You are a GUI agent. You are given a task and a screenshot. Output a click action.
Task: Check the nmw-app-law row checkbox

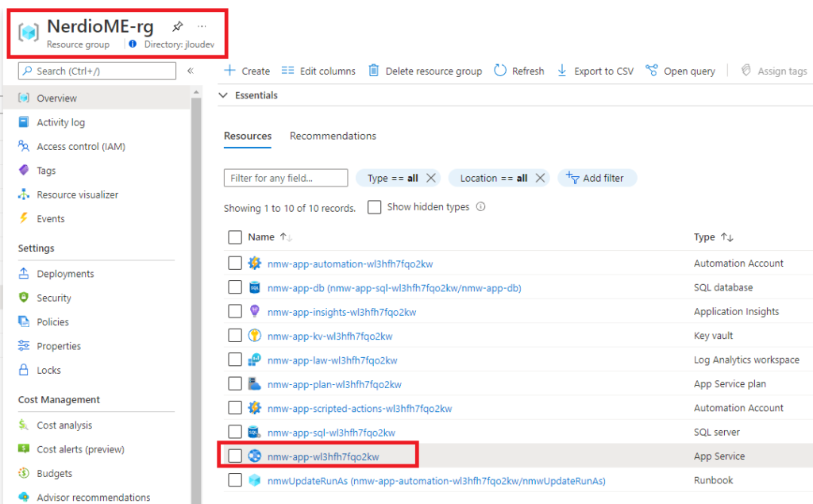tap(235, 360)
